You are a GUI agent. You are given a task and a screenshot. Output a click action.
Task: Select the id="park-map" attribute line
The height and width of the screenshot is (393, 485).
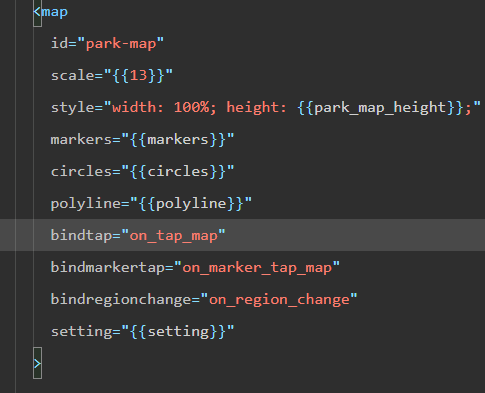(107, 44)
